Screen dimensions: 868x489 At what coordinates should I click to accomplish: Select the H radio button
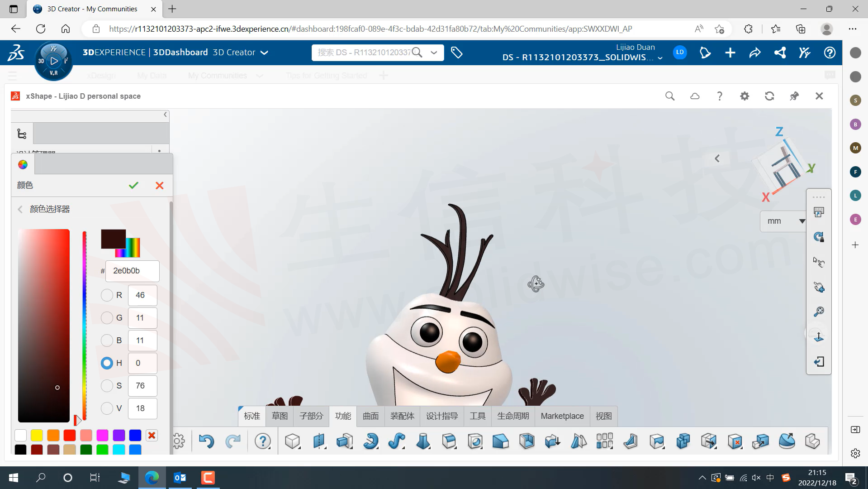coord(107,363)
